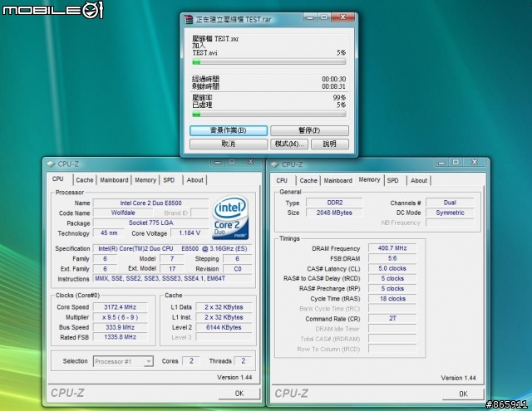Minimize the right CPU-Z window
This screenshot has height=411, width=532.
coord(441,163)
